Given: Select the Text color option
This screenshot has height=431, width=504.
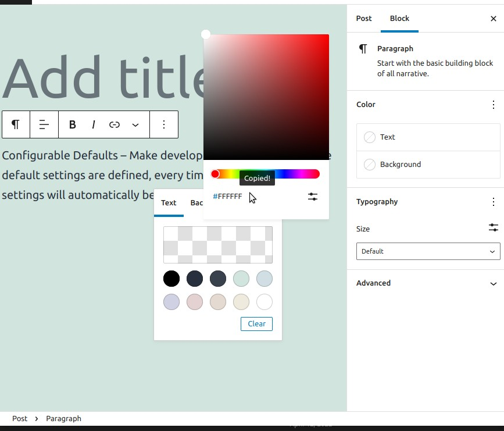Looking at the screenshot, I should click(428, 137).
